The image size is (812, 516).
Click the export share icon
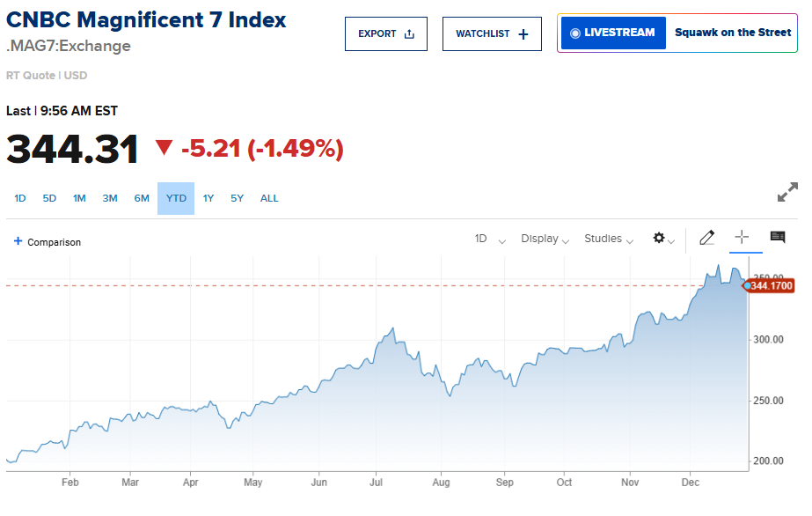409,34
